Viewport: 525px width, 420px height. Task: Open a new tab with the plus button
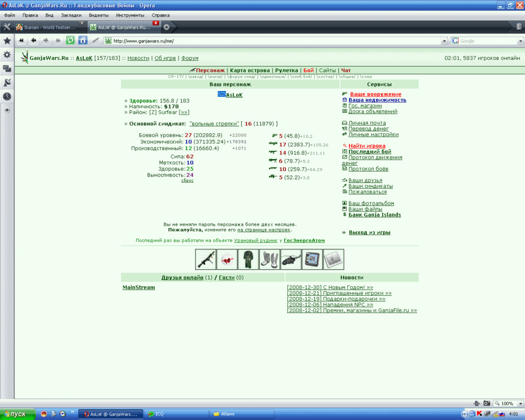tap(167, 27)
